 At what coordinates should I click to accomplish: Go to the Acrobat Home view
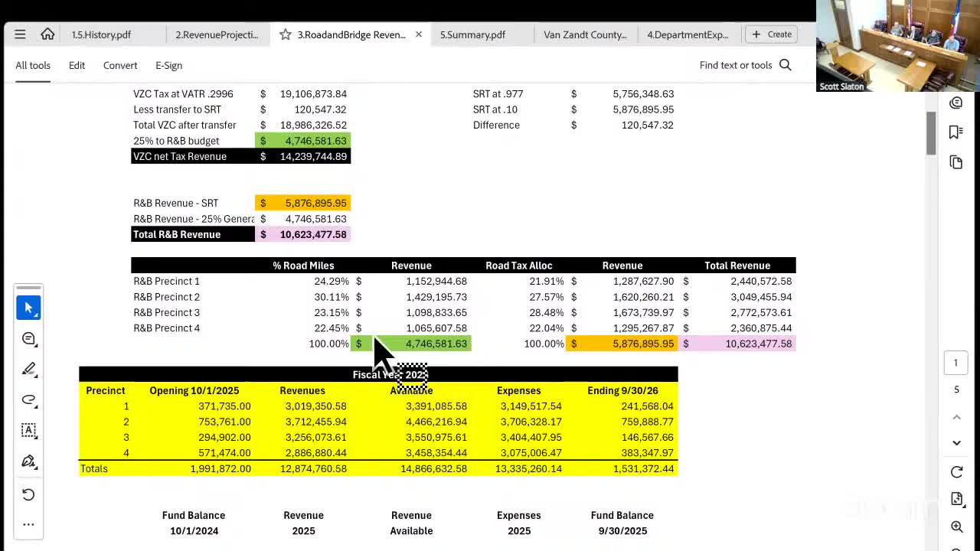pyautogui.click(x=47, y=34)
